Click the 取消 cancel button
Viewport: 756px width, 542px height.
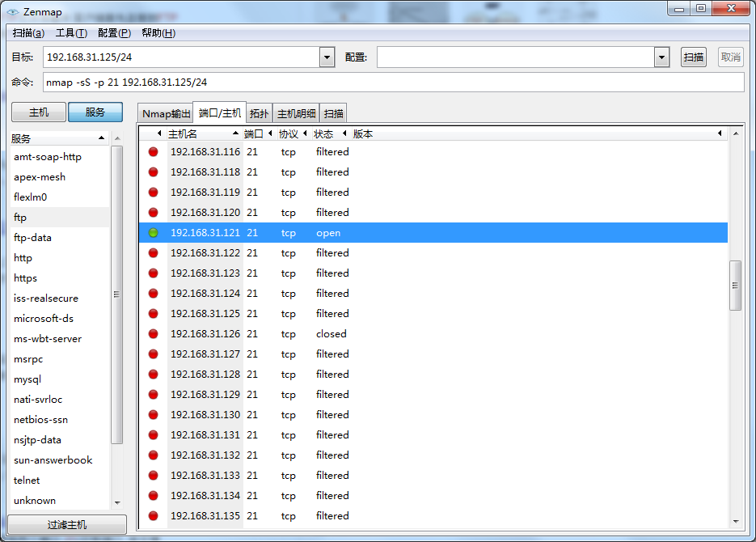(730, 57)
